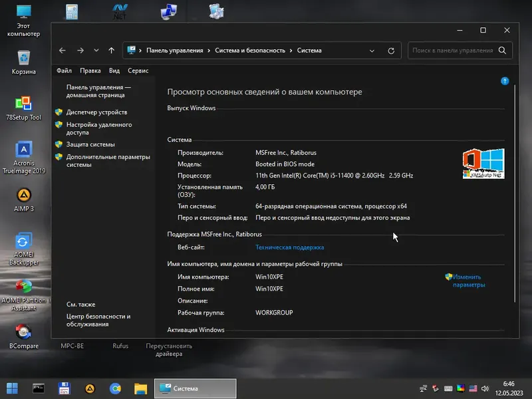Image resolution: width=532 pixels, height=399 pixels.
Task: Open Центр безопасности и обслуживания link
Action: click(98, 321)
